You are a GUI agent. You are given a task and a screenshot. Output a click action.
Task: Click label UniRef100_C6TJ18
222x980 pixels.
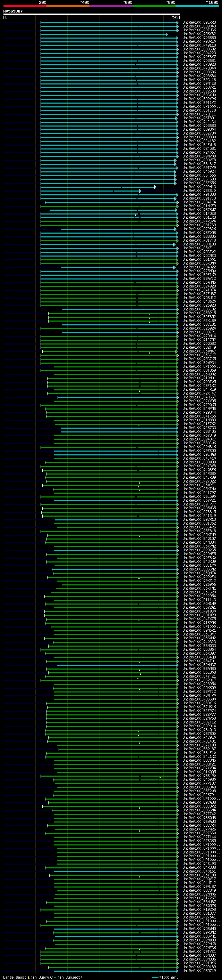click(199, 111)
